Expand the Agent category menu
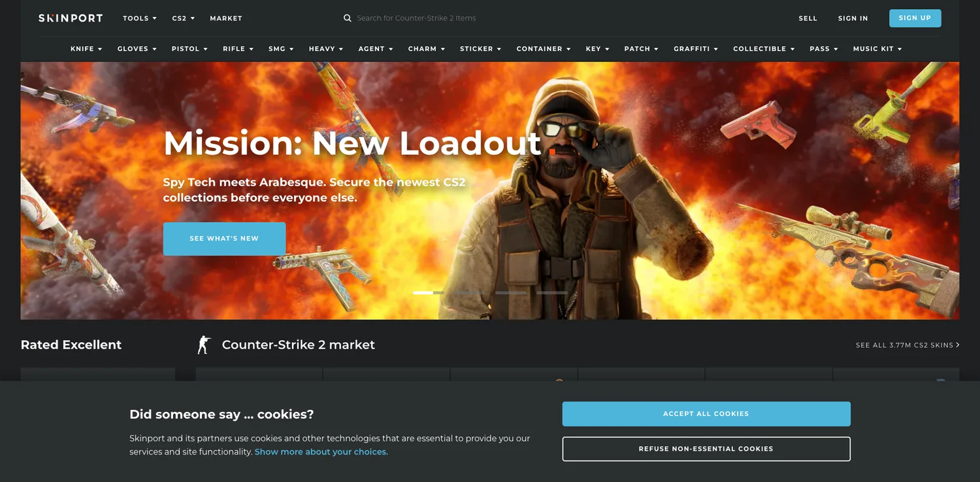The width and height of the screenshot is (980, 482). pos(376,49)
